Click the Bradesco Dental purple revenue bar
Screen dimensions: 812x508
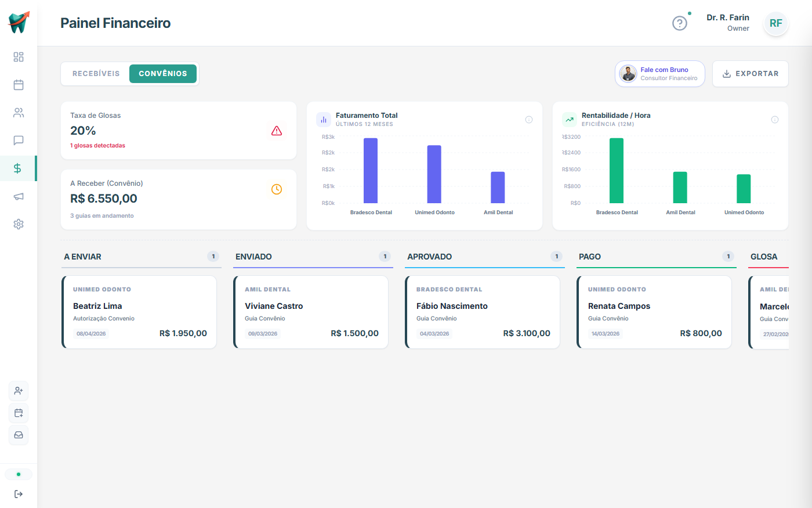pyautogui.click(x=371, y=170)
